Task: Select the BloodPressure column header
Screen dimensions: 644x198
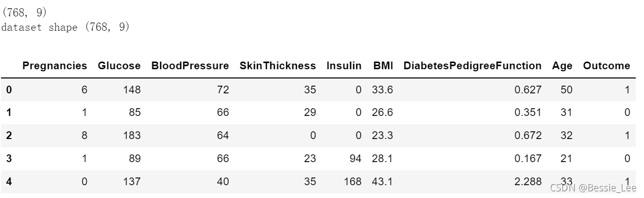Action: click(190, 66)
